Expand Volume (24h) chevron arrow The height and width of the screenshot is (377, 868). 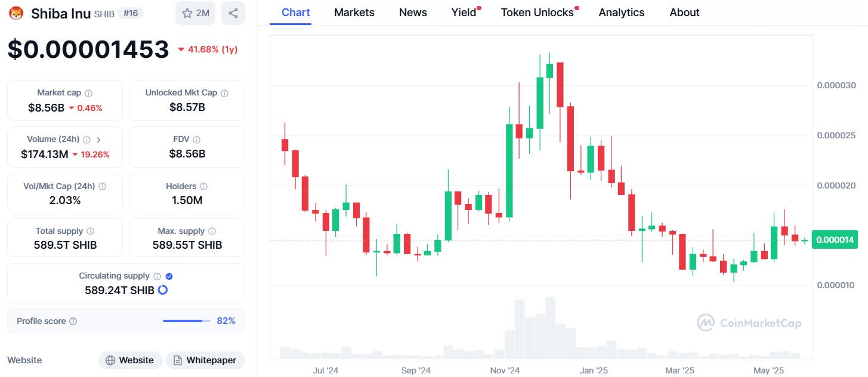click(98, 140)
